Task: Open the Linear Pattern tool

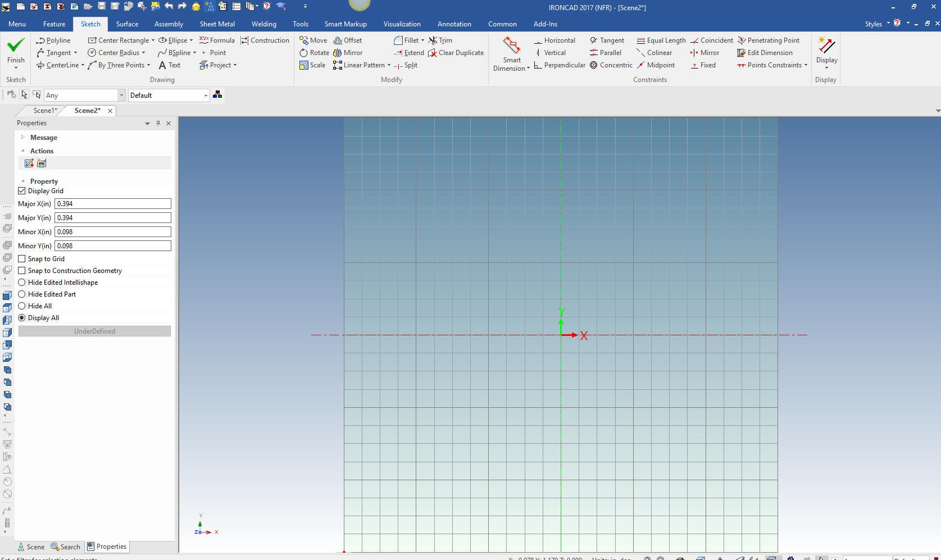Action: (x=359, y=65)
